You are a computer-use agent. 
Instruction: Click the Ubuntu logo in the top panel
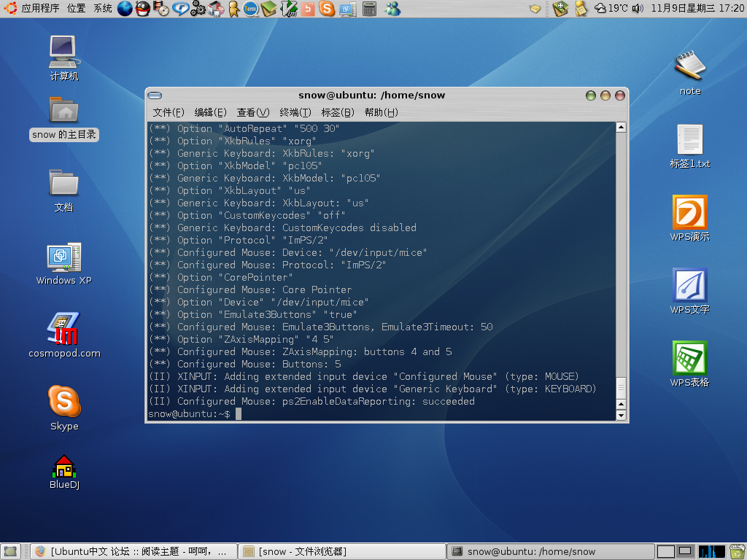click(10, 8)
